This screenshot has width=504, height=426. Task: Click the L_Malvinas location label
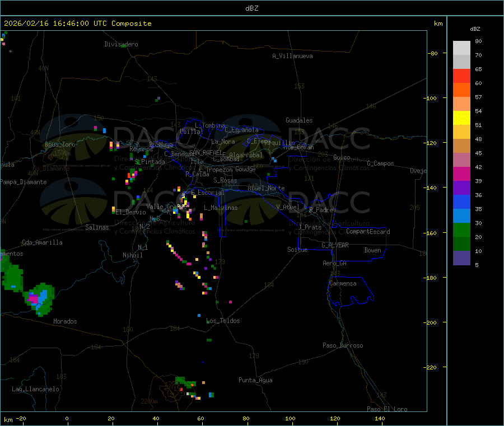coord(221,208)
